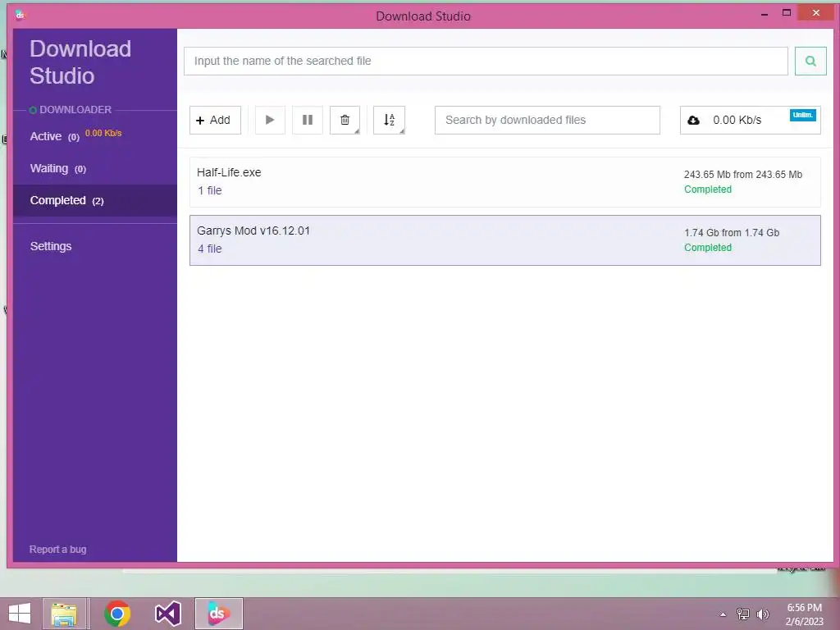The image size is (840, 630).
Task: Click the 243.65 Mb size text
Action: (743, 175)
